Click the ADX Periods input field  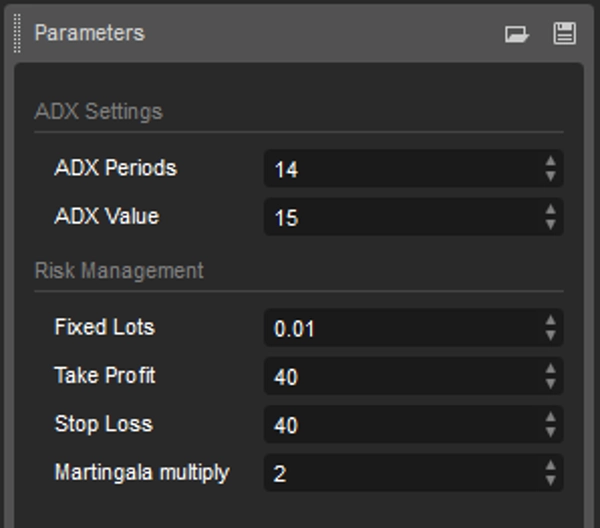[400, 169]
